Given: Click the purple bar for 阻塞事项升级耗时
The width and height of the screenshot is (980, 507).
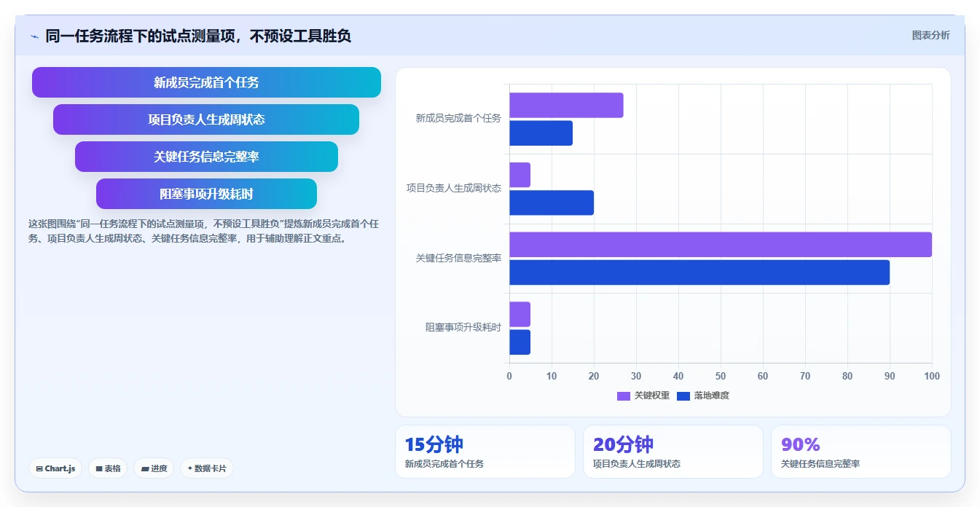Looking at the screenshot, I should pos(520,314).
